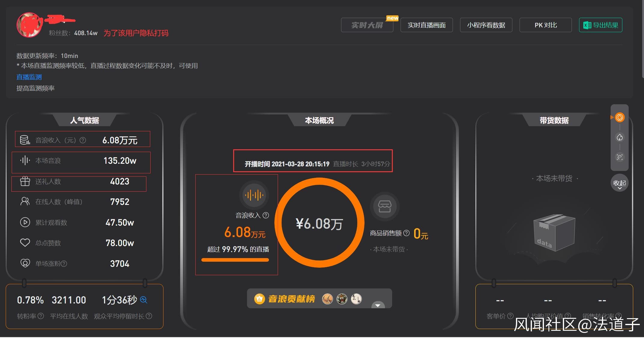The image size is (644, 338).
Task: Switch to 实时直播画面
Action: point(426,25)
